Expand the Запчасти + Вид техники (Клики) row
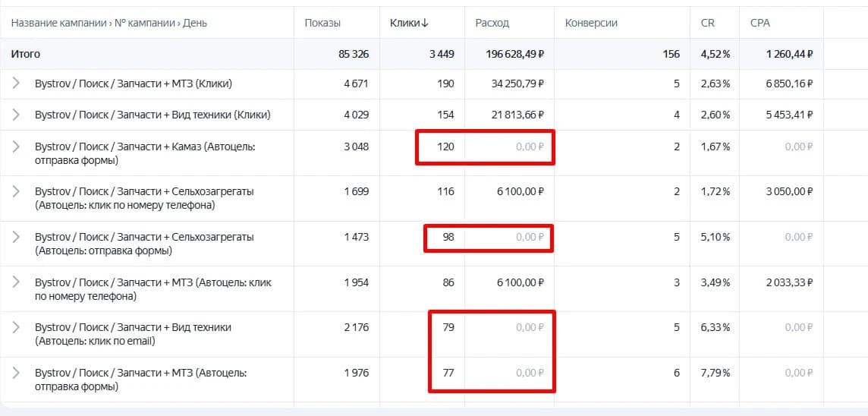 click(16, 115)
